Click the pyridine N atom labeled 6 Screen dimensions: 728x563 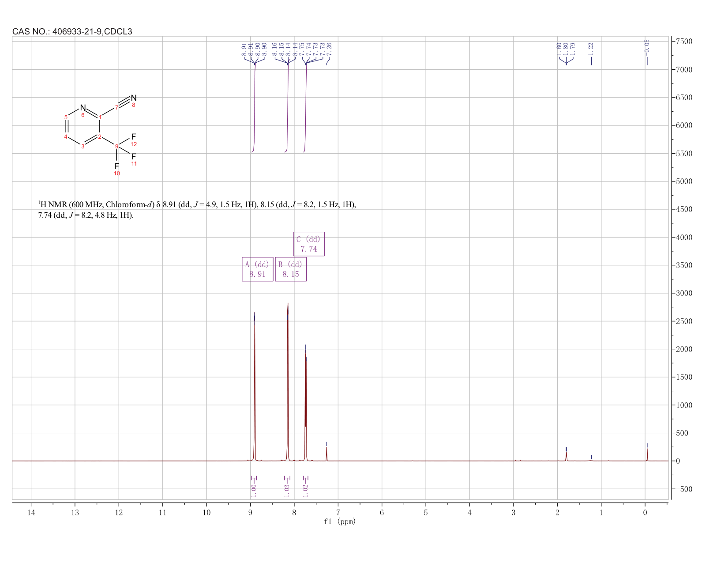(x=83, y=108)
